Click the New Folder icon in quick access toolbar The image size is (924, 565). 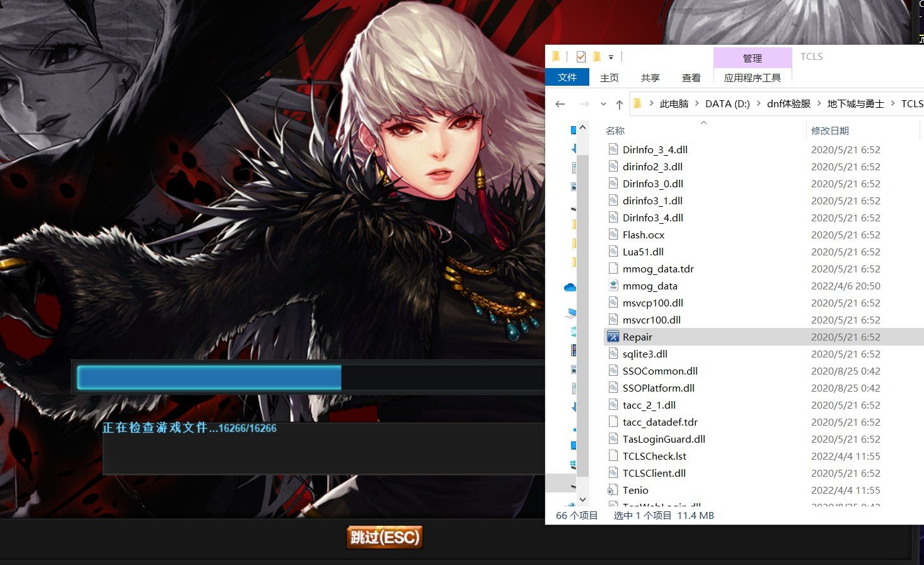point(596,57)
